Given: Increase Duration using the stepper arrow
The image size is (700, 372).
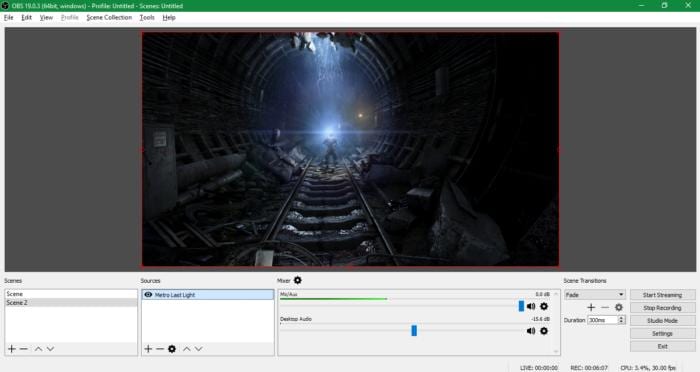Looking at the screenshot, I should (x=621, y=318).
